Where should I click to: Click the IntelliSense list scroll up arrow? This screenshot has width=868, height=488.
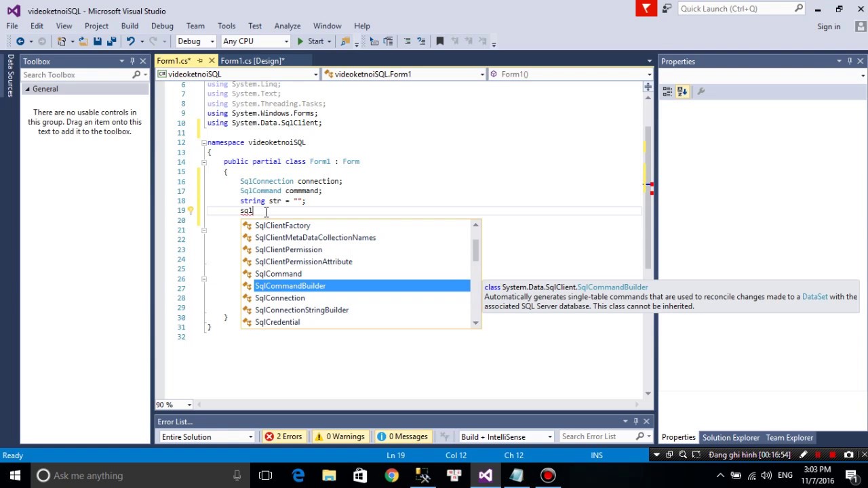tap(476, 225)
